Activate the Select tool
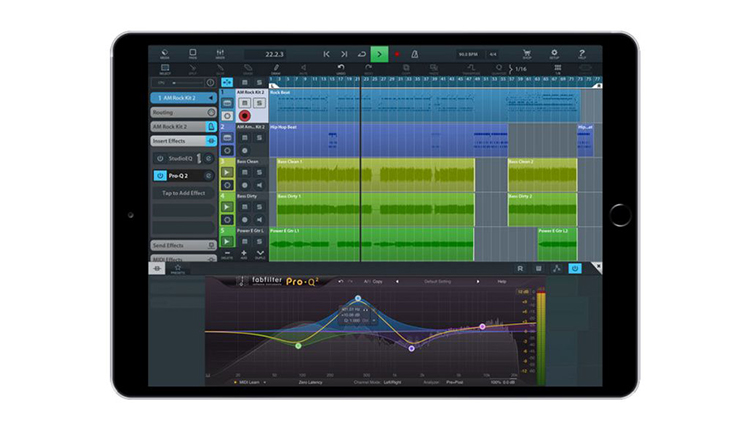Screen dimensions: 750x430 (165, 69)
